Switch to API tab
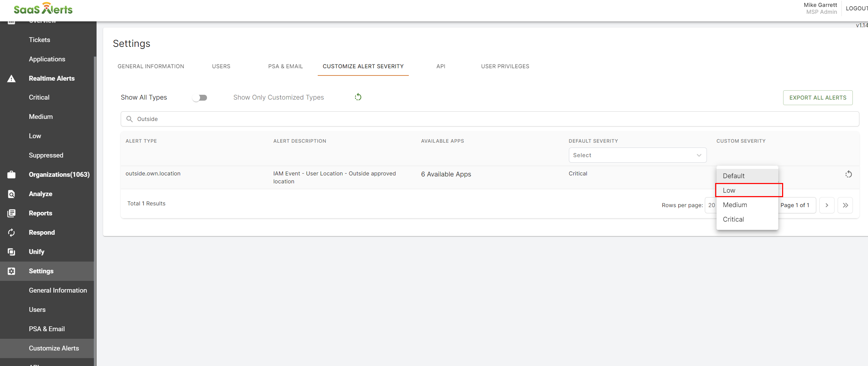Image resolution: width=868 pixels, height=366 pixels. [x=441, y=66]
